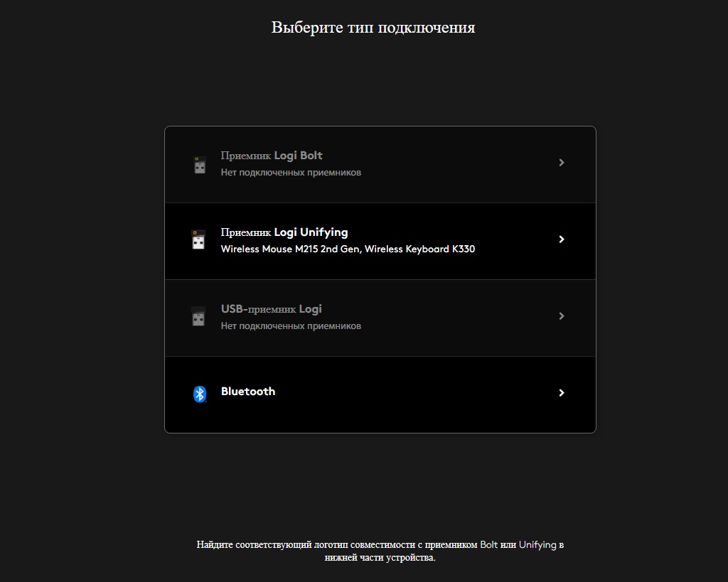The height and width of the screenshot is (582, 728).
Task: Click the "Выберите тип подключения" heading
Action: [373, 28]
